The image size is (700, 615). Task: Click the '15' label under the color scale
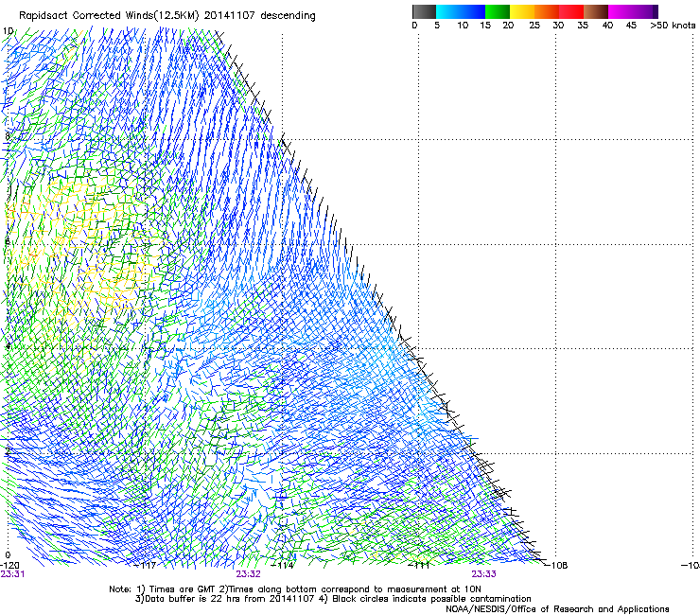[485, 26]
